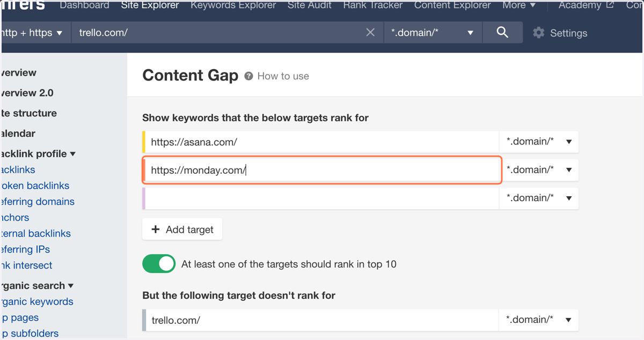Clear the trello.com/ URL with X icon
The height and width of the screenshot is (340, 644).
370,33
